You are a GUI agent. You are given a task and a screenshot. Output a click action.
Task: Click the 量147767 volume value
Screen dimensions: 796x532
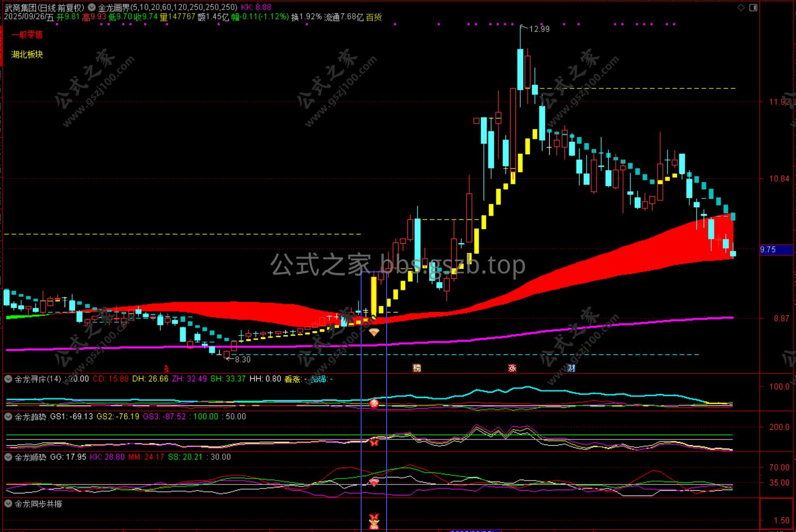(x=178, y=17)
